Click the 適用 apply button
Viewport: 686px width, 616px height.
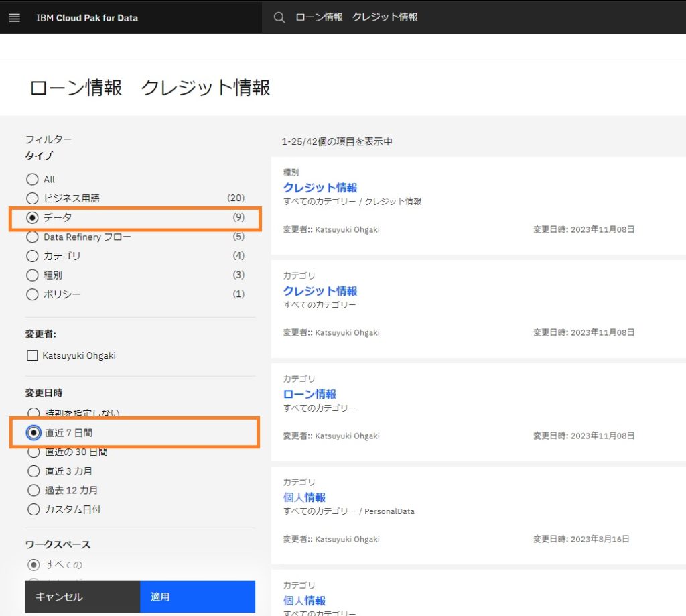(x=198, y=597)
